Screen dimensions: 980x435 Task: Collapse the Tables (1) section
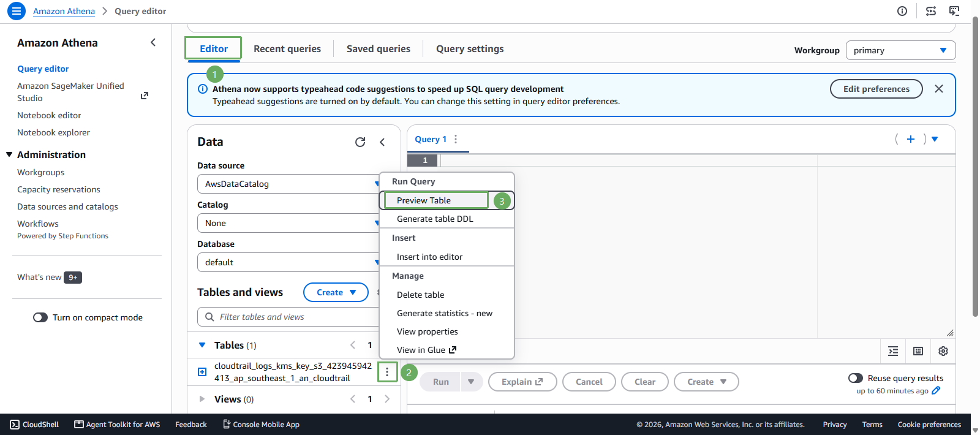pyautogui.click(x=202, y=345)
